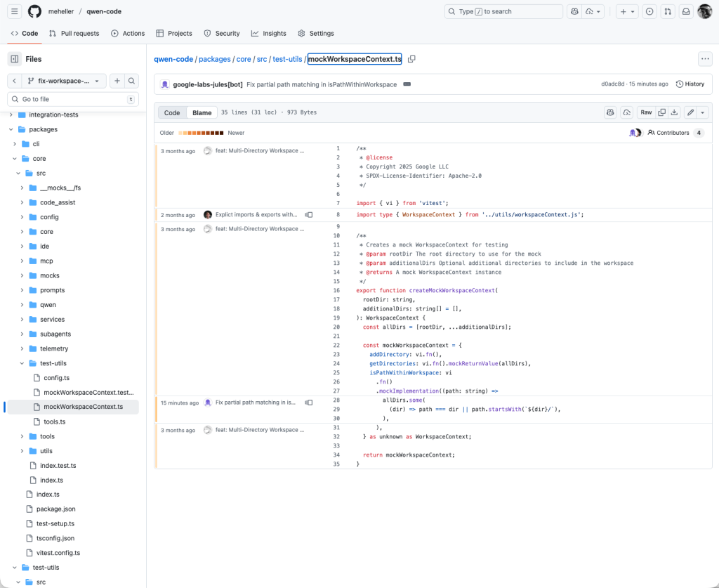Open the notifications inbox
The height and width of the screenshot is (588, 719).
(x=686, y=12)
